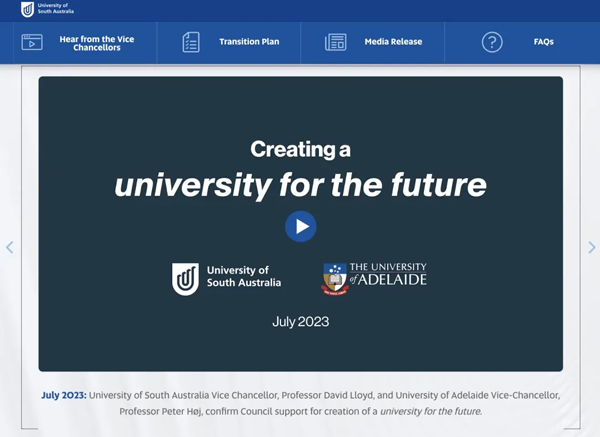Click bold 'July 2023:' caption label
The width and height of the screenshot is (600, 437).
[x=64, y=395]
